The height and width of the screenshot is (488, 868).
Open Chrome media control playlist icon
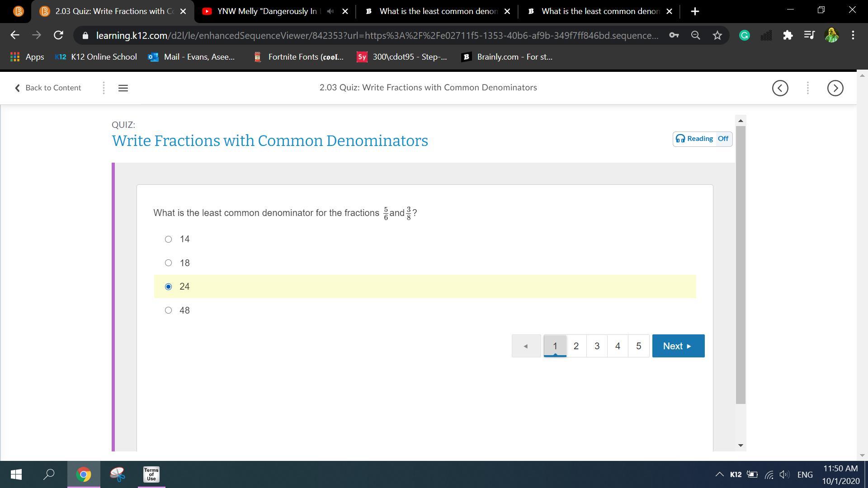[x=809, y=35]
